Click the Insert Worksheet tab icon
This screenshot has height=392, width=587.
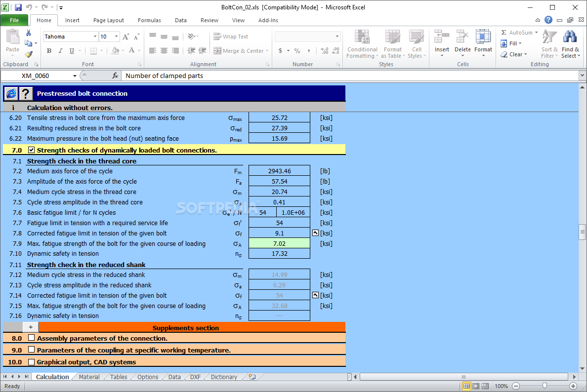pos(252,377)
